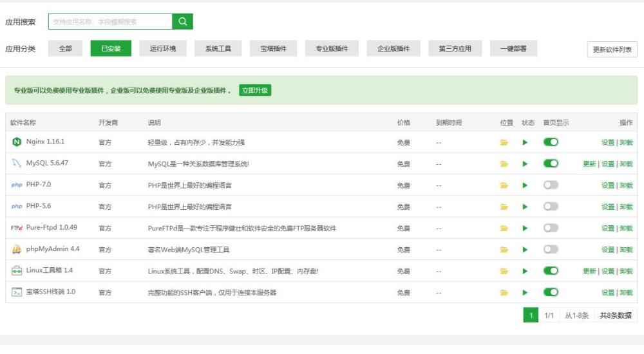Click PHP-7.0 status play icon
The image size is (644, 354).
[x=525, y=185]
